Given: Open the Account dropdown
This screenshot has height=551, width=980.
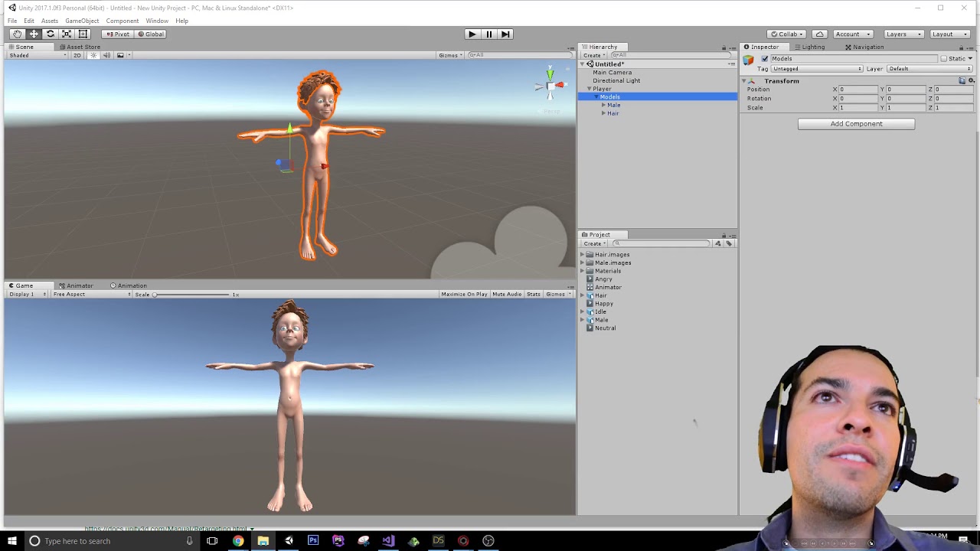Looking at the screenshot, I should [x=852, y=34].
